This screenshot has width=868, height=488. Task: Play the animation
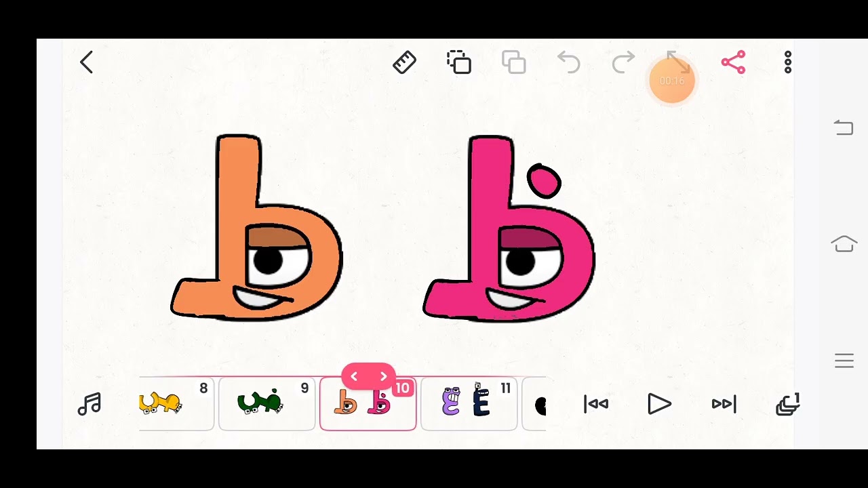coord(659,404)
